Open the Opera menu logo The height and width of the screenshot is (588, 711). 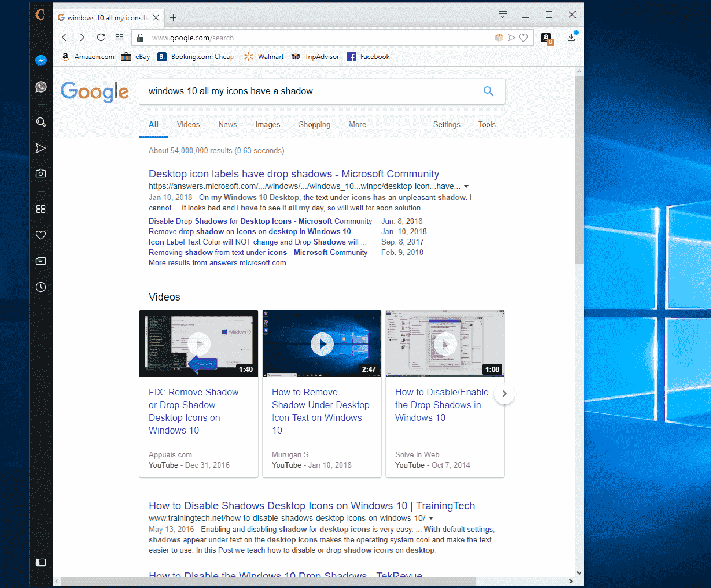pyautogui.click(x=40, y=14)
